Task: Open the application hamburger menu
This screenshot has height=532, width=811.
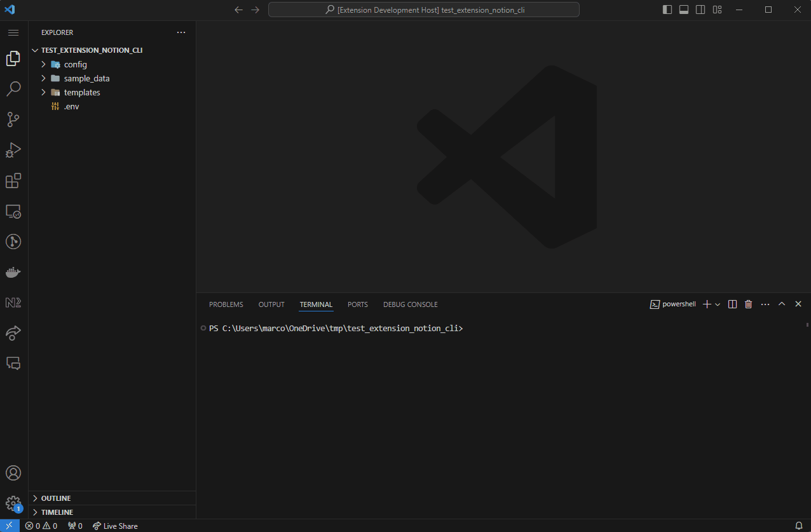Action: tap(13, 32)
